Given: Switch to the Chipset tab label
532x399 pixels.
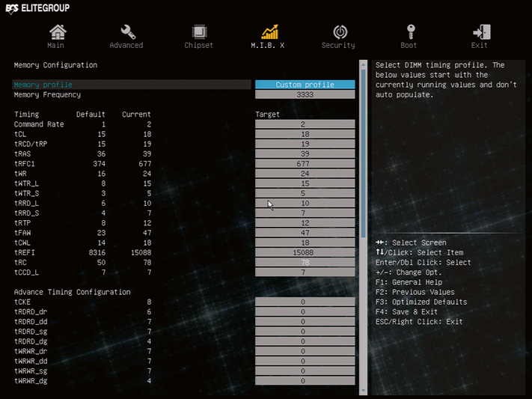Looking at the screenshot, I should [199, 45].
